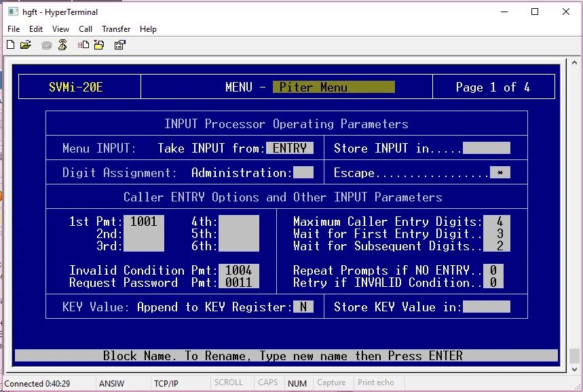Click the Open file toolbar icon
Viewport: 583px width, 392px height.
[x=26, y=45]
